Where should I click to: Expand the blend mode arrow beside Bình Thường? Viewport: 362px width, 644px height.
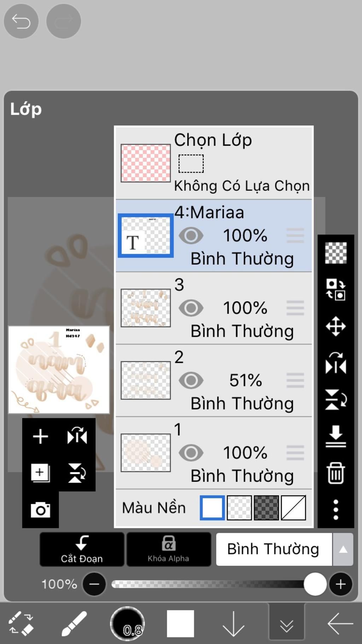coord(343,549)
